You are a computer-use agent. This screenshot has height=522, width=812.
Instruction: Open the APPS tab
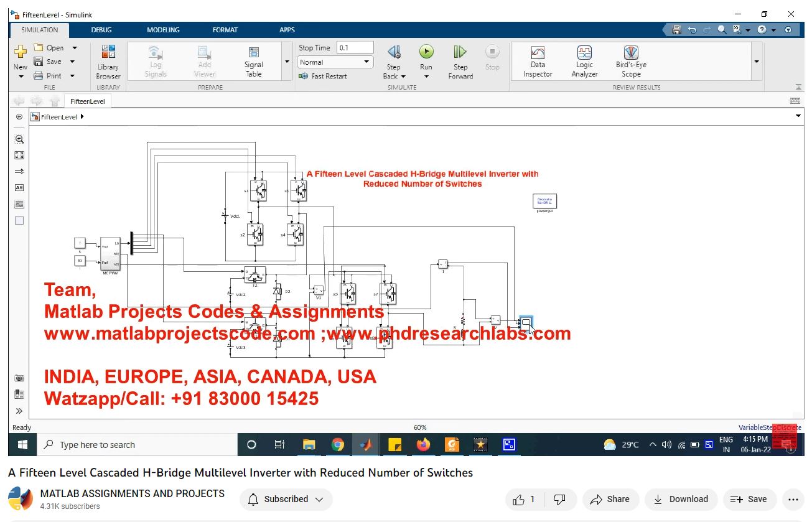pyautogui.click(x=287, y=30)
